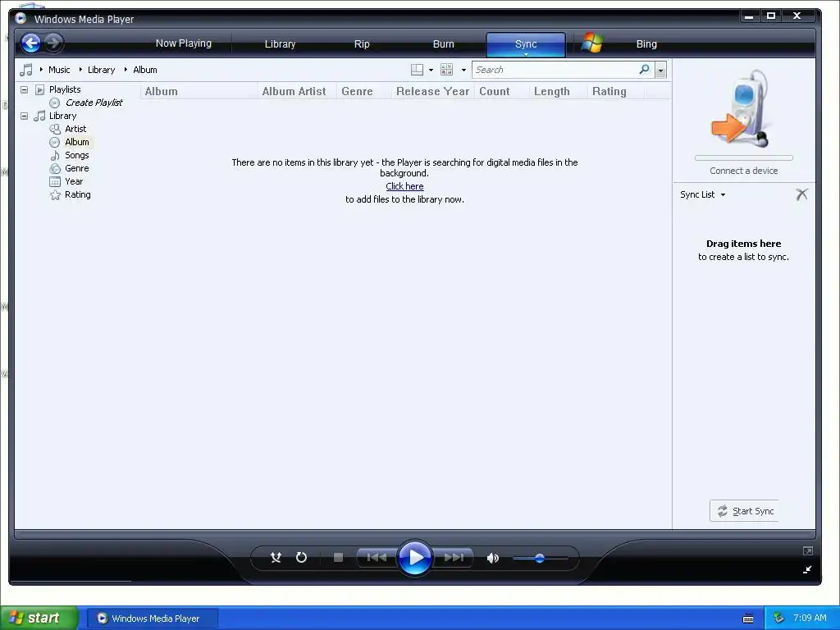
Task: Open the View options dropdown arrow
Action: tap(463, 71)
